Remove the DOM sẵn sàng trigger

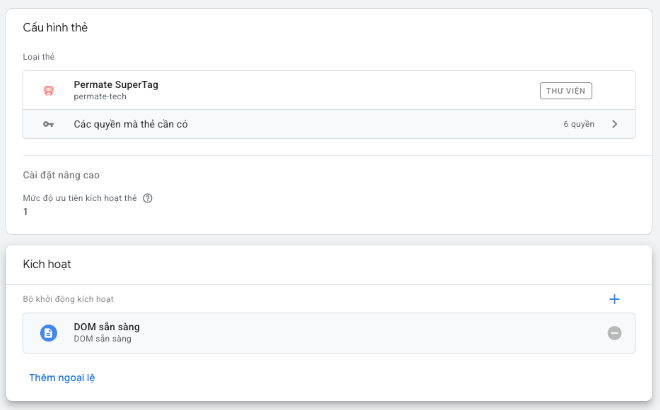614,333
